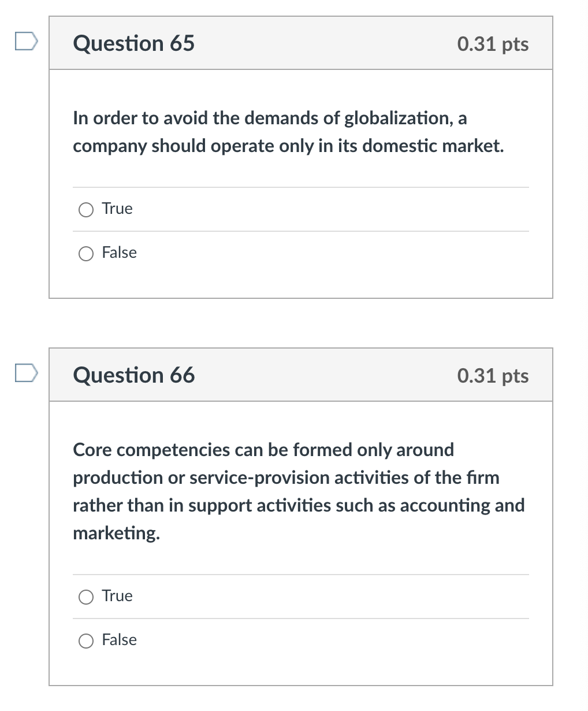The image size is (588, 711).
Task: Click the 0.31 pts label on Question 65
Action: (492, 43)
